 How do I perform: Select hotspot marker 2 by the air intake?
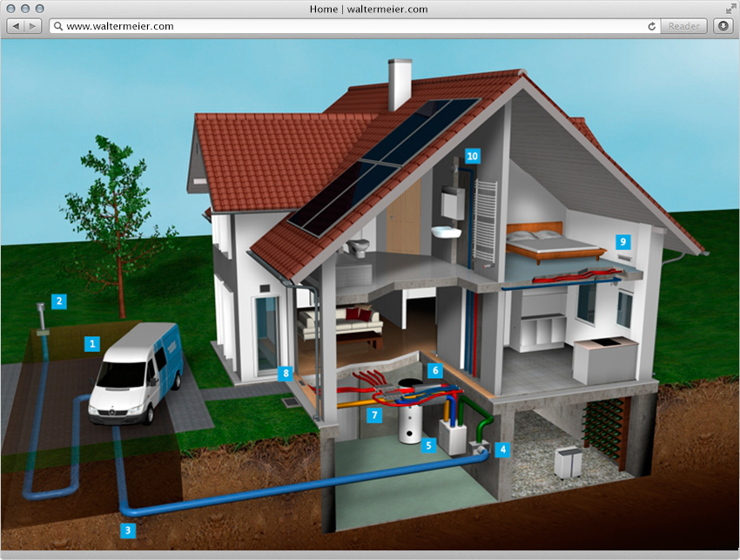click(59, 301)
